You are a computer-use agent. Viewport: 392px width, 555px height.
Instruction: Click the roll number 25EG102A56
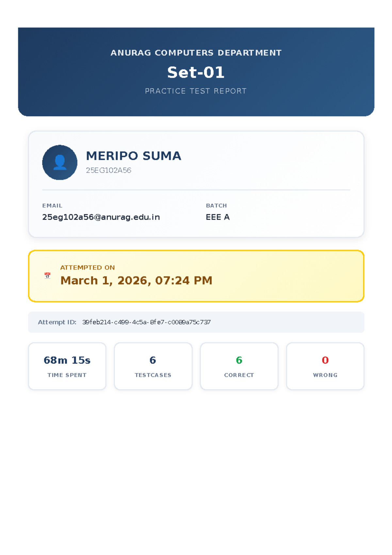point(108,170)
